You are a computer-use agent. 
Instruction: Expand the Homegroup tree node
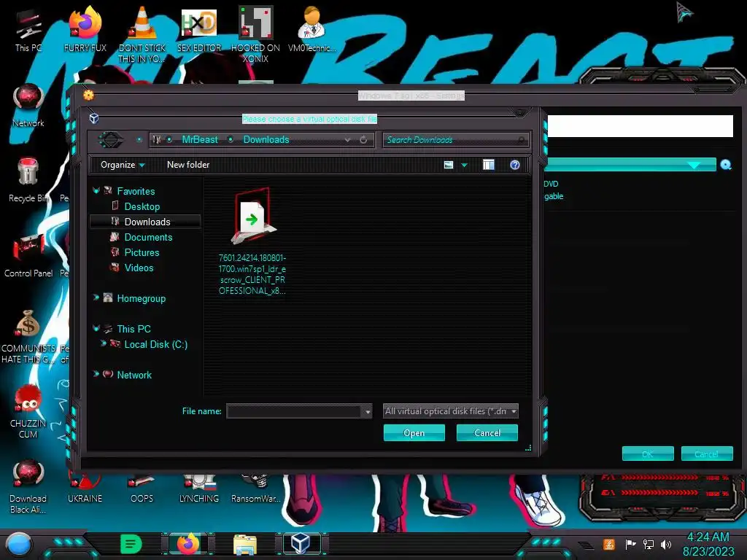(x=96, y=297)
